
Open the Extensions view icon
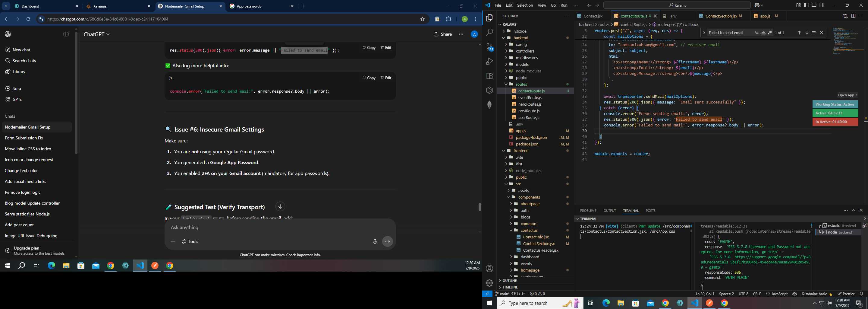pos(489,76)
